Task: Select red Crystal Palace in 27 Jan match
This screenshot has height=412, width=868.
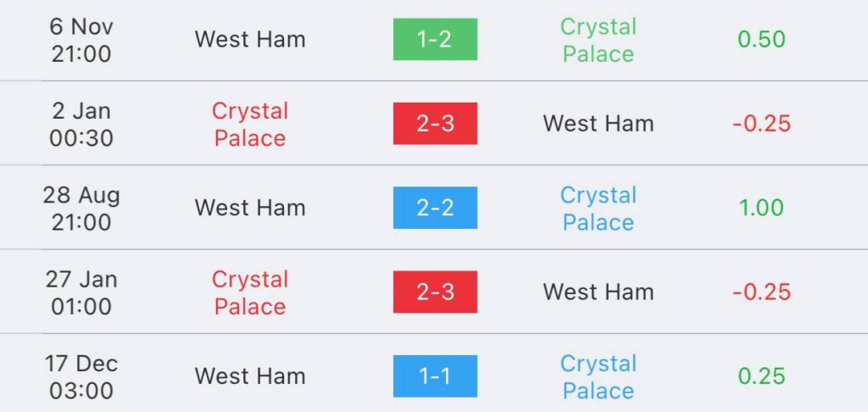Action: [x=250, y=293]
